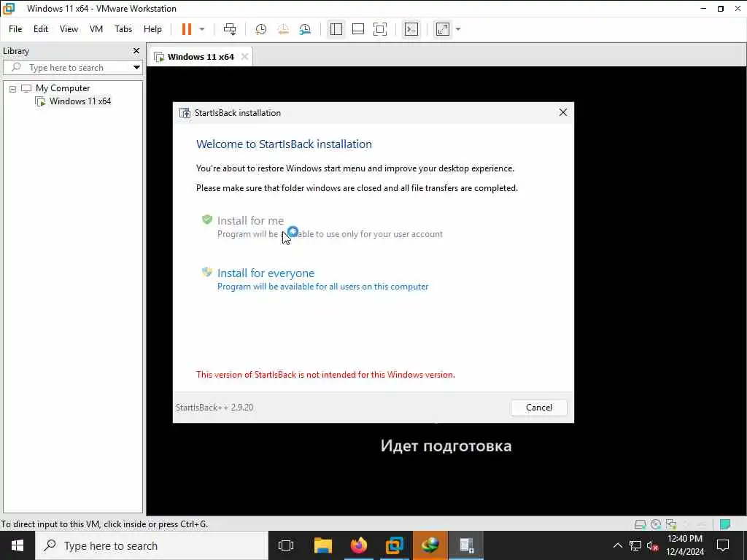The height and width of the screenshot is (560, 747).
Task: Click the green shield beside Install for me
Action: point(206,219)
